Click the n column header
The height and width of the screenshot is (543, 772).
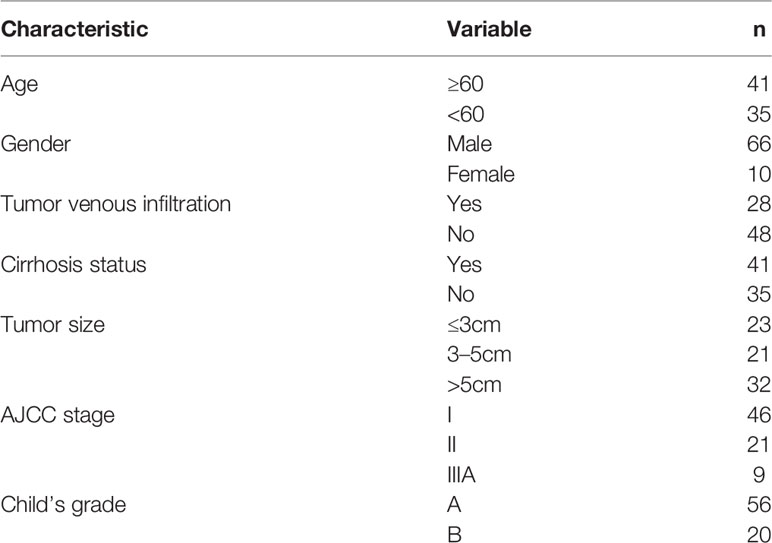759,31
